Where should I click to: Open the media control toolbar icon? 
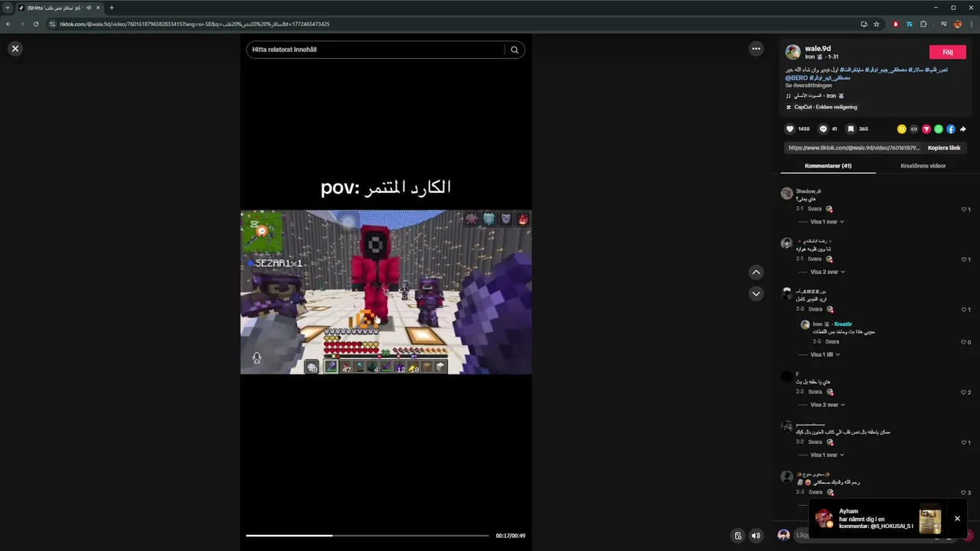point(943,24)
